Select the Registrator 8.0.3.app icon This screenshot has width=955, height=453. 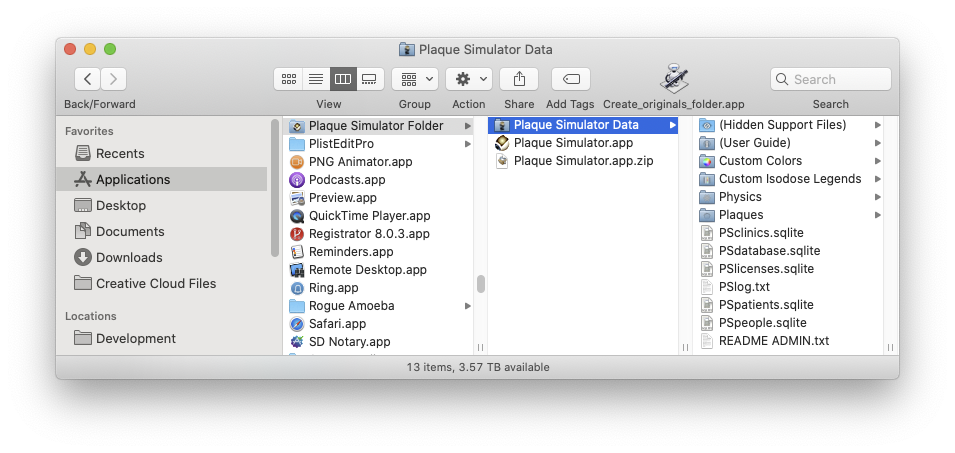tap(297, 234)
